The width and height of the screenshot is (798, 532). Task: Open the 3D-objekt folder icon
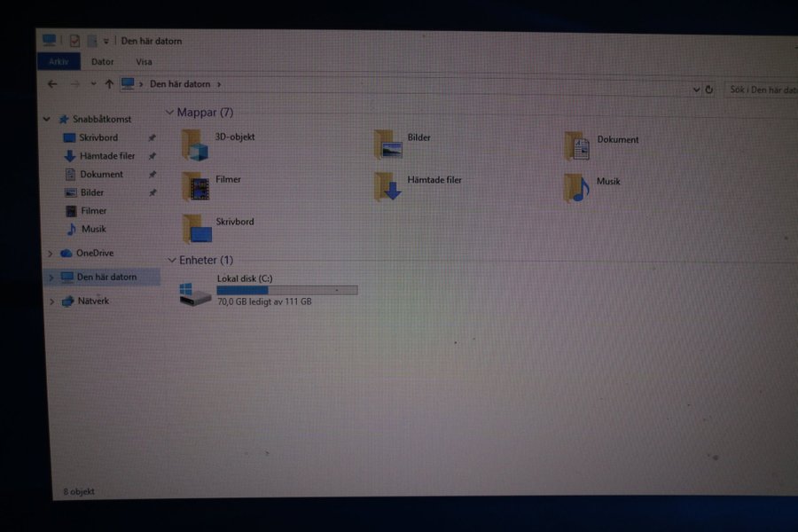pos(195,145)
